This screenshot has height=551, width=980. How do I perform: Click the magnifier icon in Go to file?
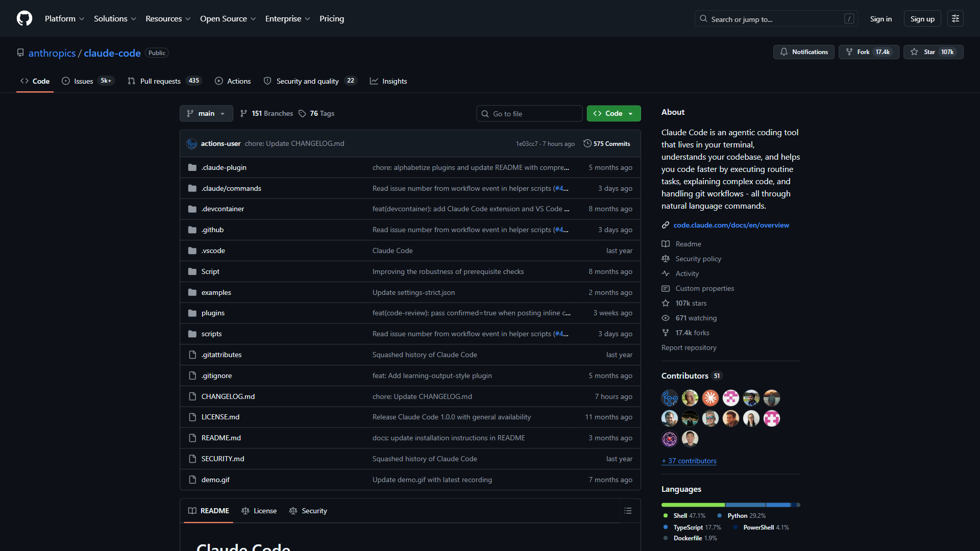pyautogui.click(x=485, y=114)
